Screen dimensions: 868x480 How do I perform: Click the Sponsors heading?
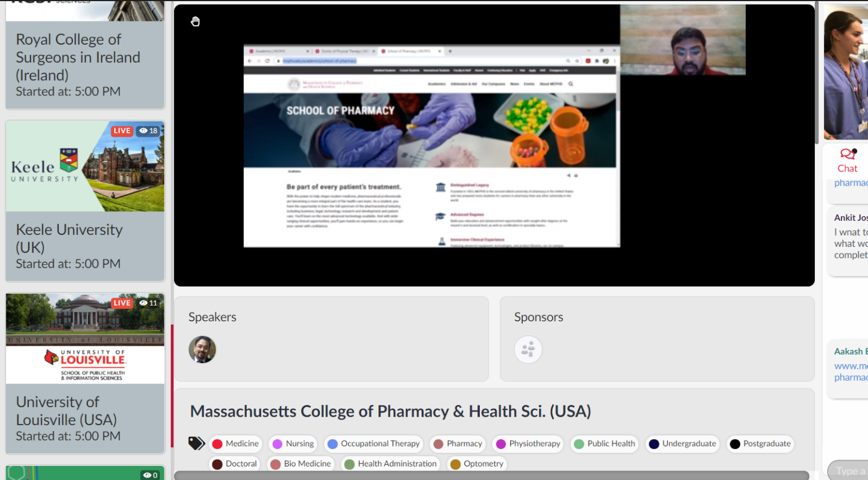click(539, 317)
